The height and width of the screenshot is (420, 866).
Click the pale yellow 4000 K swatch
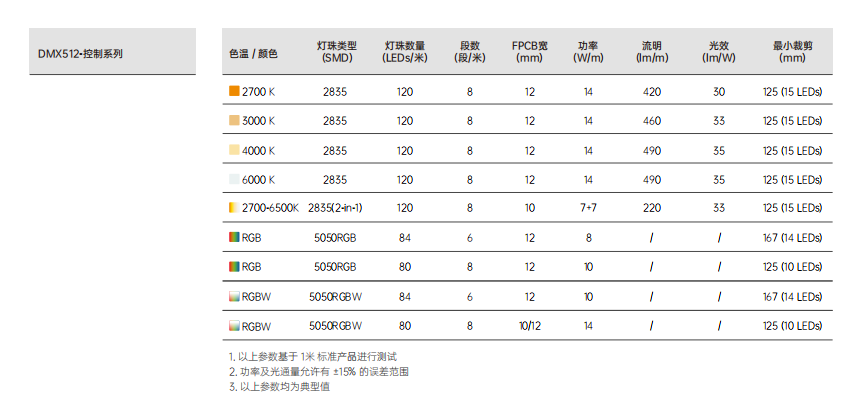coord(234,150)
